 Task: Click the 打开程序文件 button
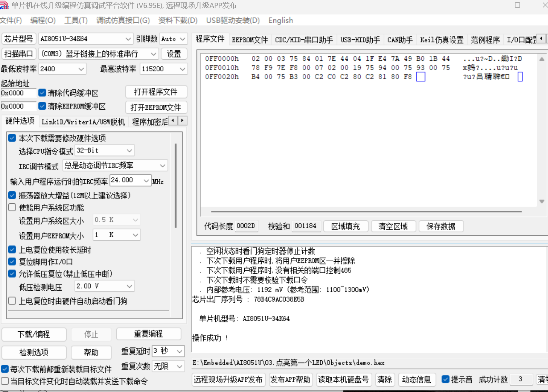[156, 92]
